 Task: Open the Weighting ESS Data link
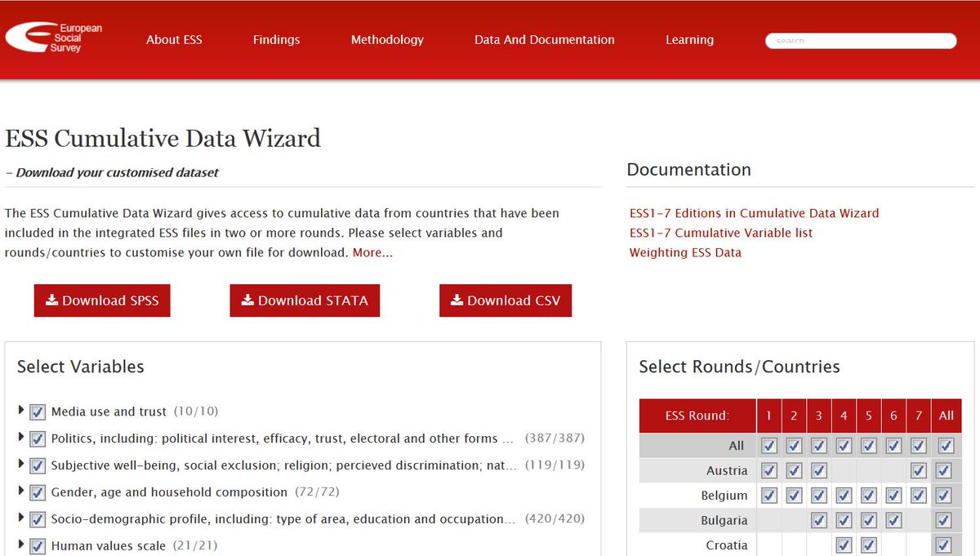pos(685,252)
